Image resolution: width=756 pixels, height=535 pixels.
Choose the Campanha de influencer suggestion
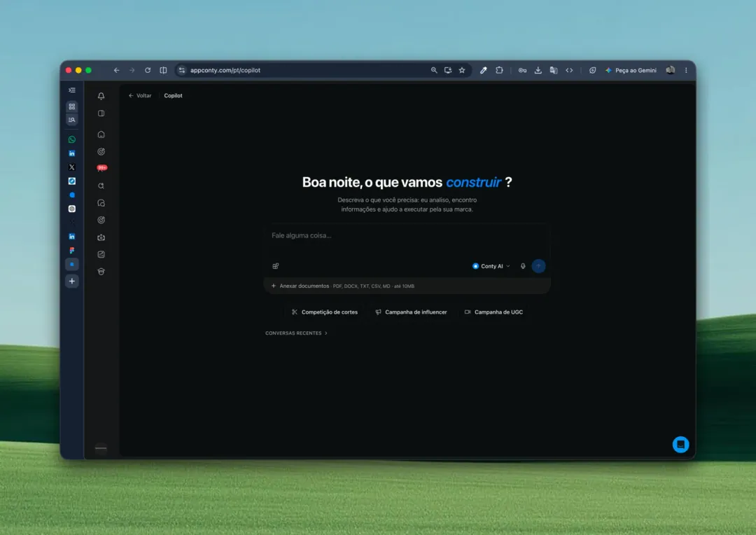[412, 312]
